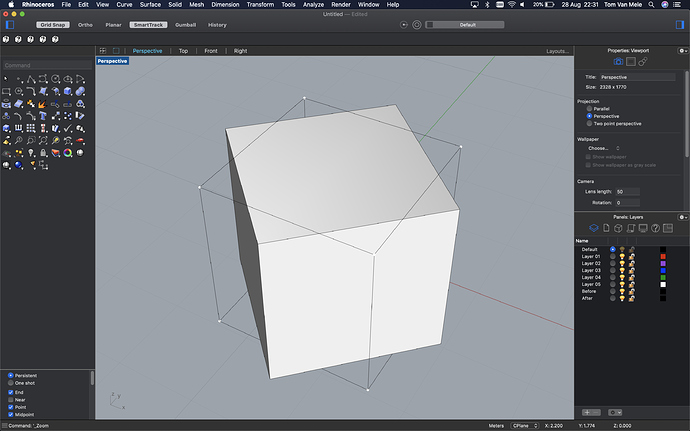
Task: Select the Parallel projection radio button
Action: [x=589, y=109]
